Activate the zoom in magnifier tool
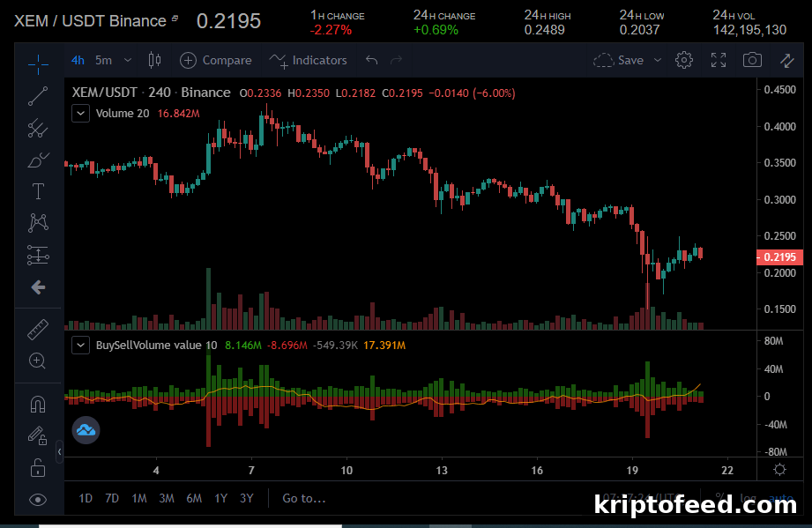This screenshot has height=528, width=812. pos(38,361)
